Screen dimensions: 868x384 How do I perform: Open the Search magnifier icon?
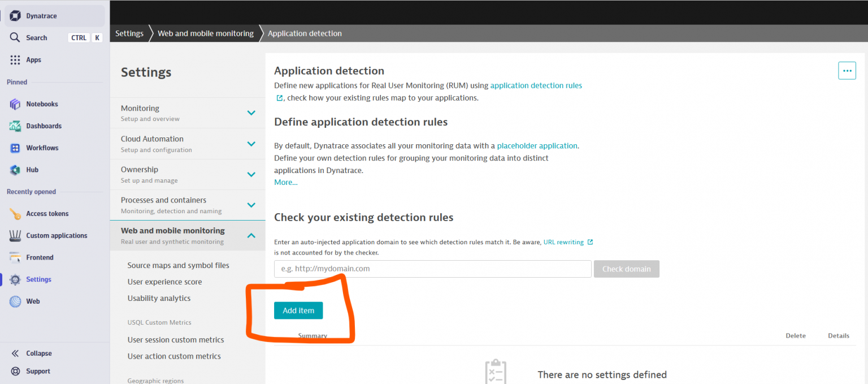pyautogui.click(x=15, y=38)
